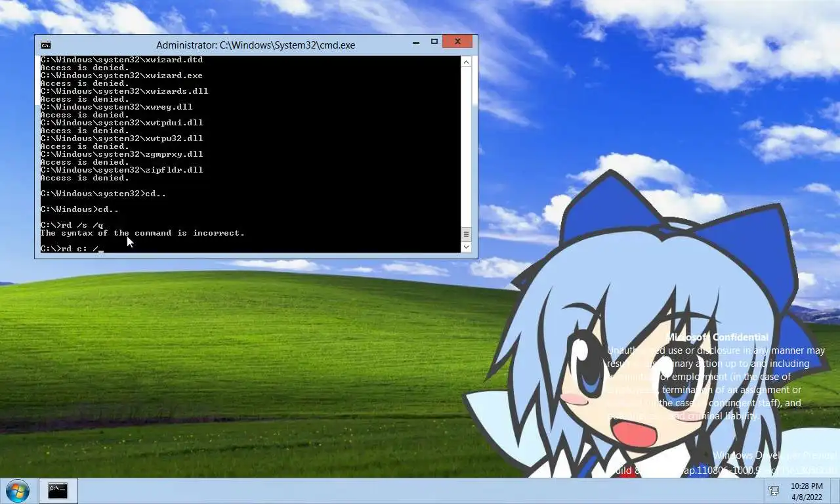This screenshot has height=504, width=840.
Task: Click the console scrollbar up arrow
Action: (466, 62)
